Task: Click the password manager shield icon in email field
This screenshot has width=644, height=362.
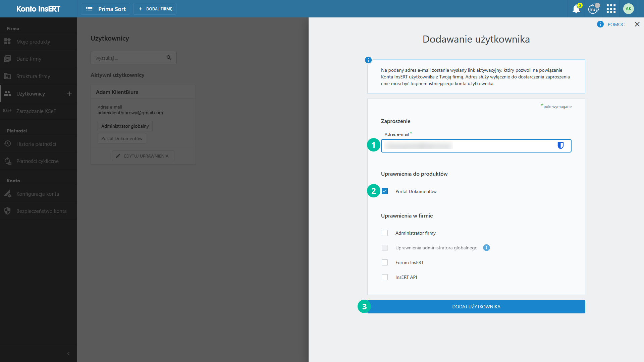Action: click(560, 145)
